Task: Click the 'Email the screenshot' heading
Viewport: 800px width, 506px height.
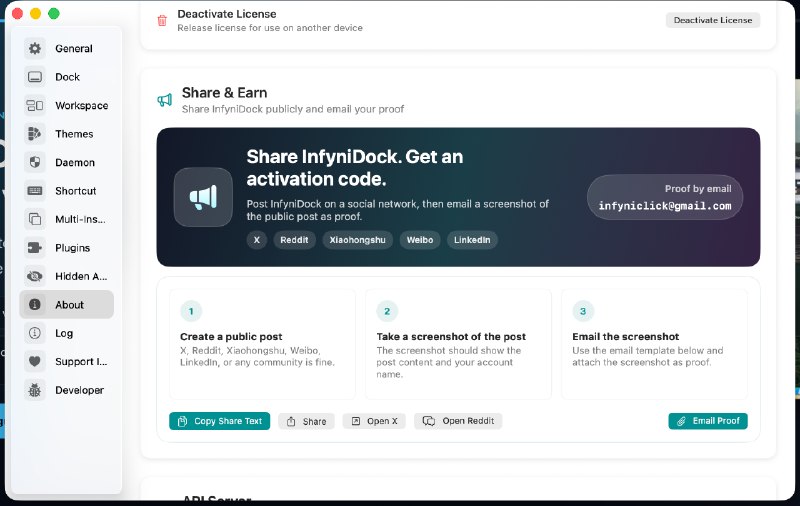Action: pos(626,337)
